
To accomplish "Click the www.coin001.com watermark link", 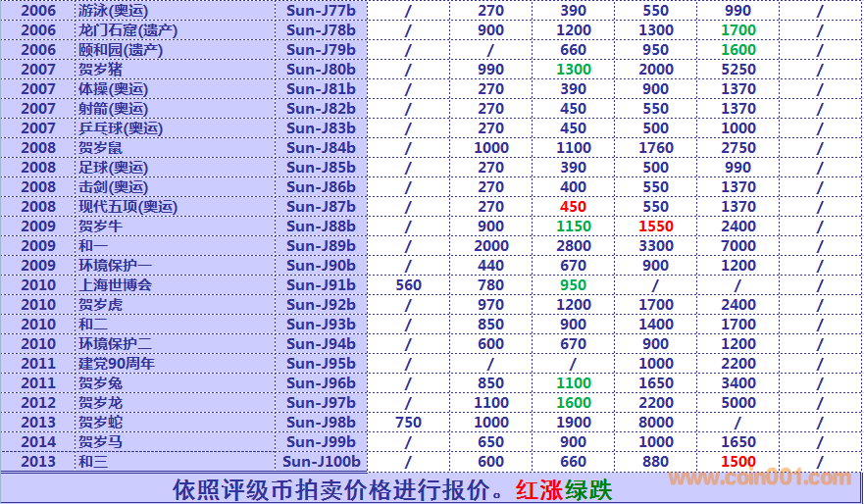I will (x=759, y=479).
